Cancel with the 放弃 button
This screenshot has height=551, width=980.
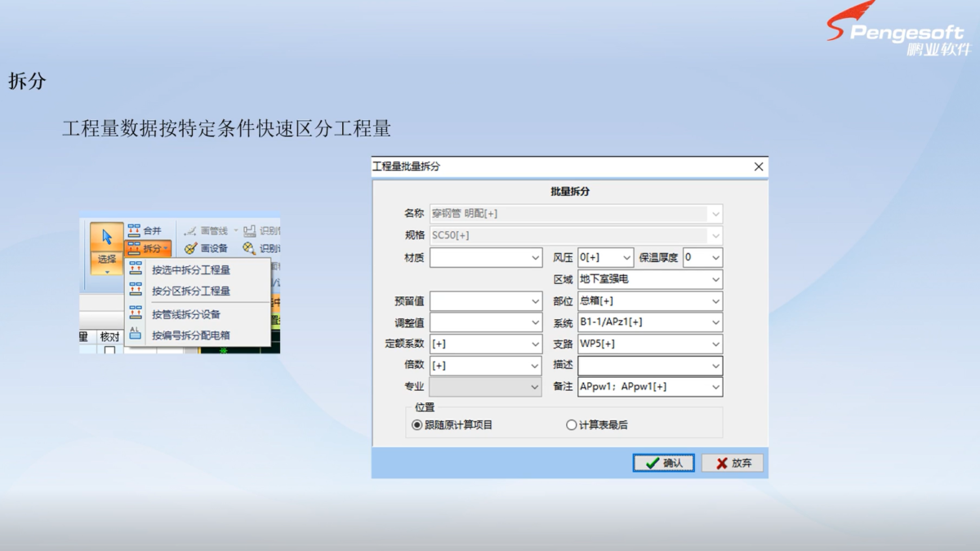coord(733,463)
